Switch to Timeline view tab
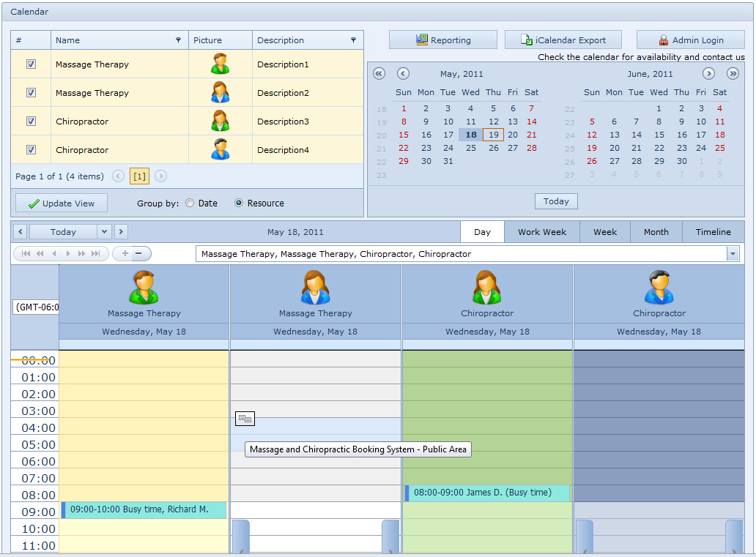The height and width of the screenshot is (557, 756). click(713, 232)
